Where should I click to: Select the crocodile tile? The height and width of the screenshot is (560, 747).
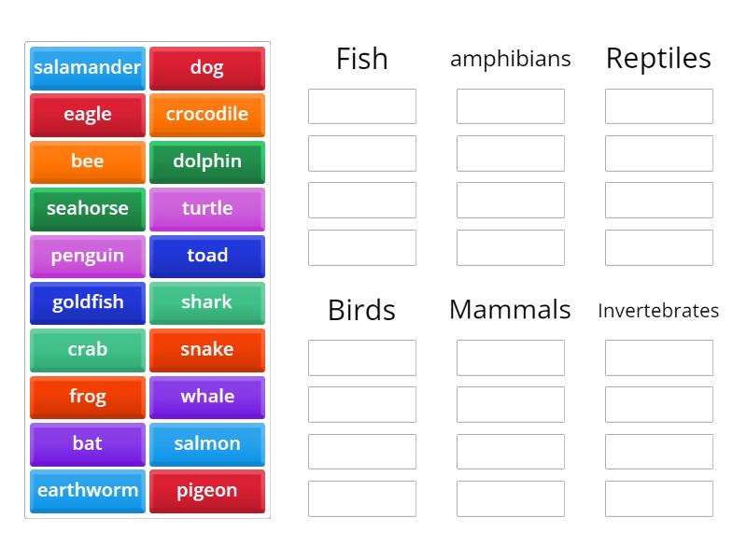207,115
